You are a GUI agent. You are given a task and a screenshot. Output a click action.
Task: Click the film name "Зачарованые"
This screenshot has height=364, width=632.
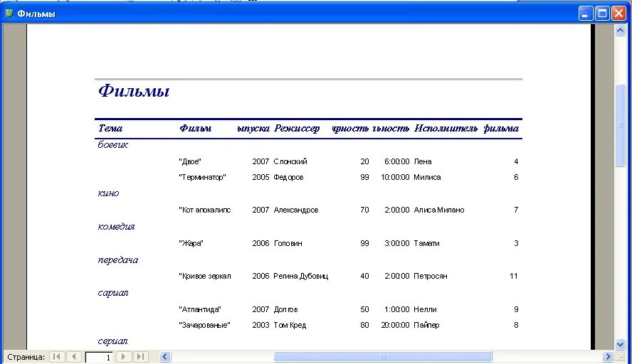click(x=204, y=326)
